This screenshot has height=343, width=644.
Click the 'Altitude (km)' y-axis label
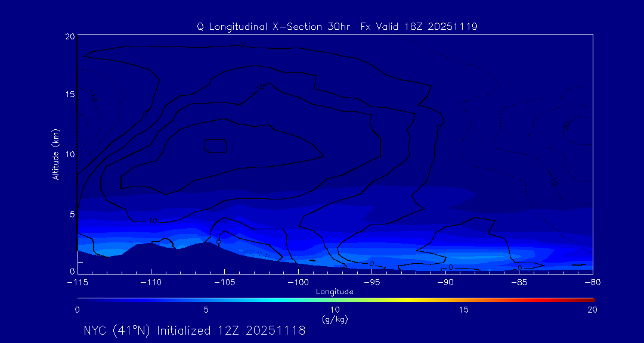pyautogui.click(x=55, y=154)
